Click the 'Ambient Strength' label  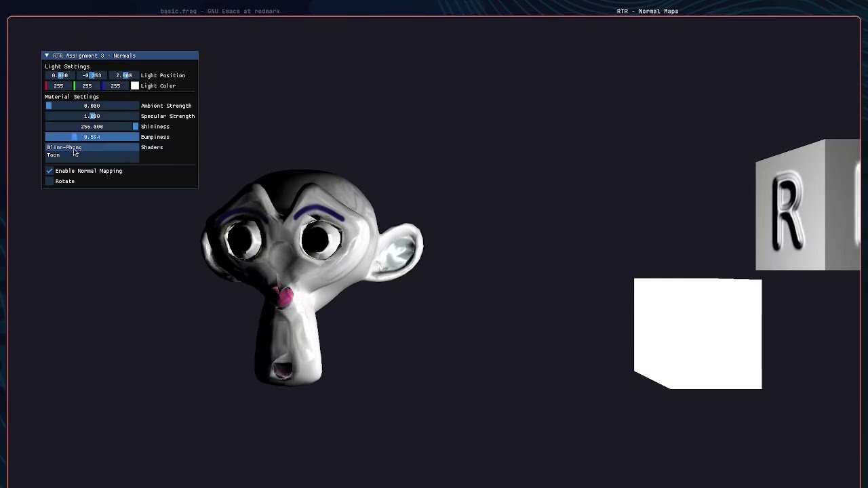pos(166,106)
